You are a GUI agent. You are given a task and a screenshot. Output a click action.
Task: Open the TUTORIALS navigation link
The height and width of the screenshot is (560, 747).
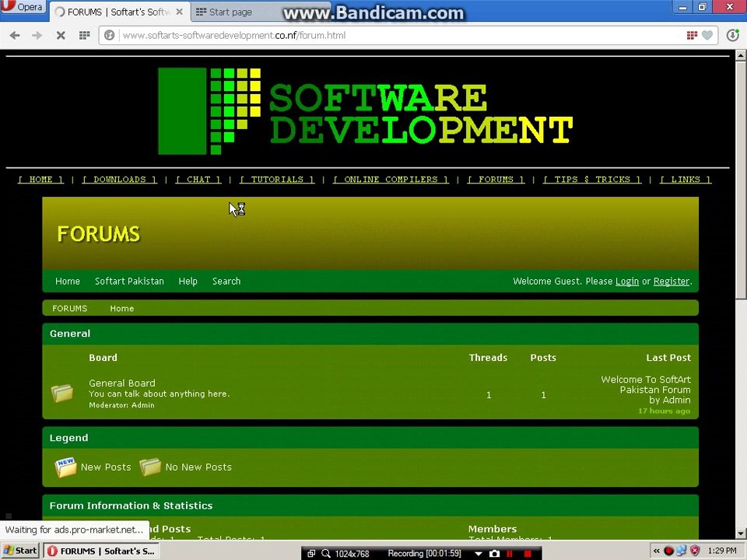(x=277, y=180)
